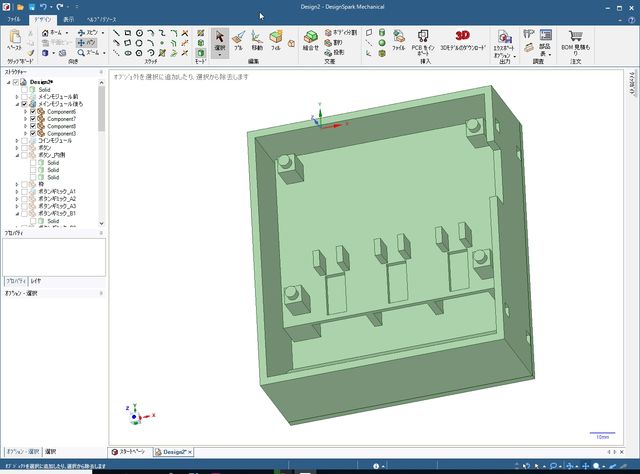Click the Save icon in title bar
This screenshot has width=640, height=474.
[31, 7]
